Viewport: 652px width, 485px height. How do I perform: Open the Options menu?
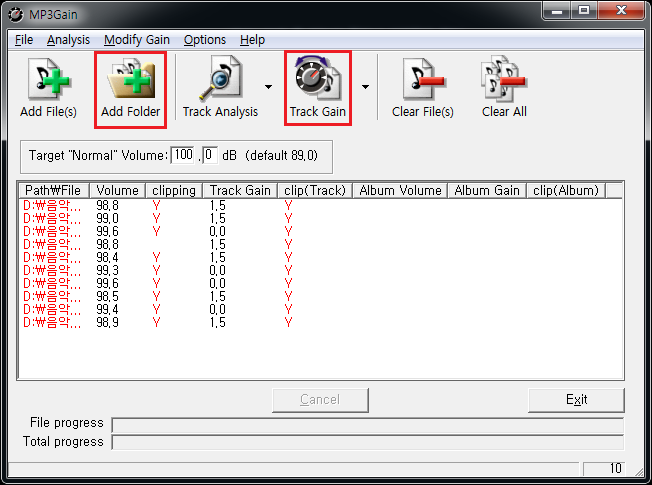point(205,40)
